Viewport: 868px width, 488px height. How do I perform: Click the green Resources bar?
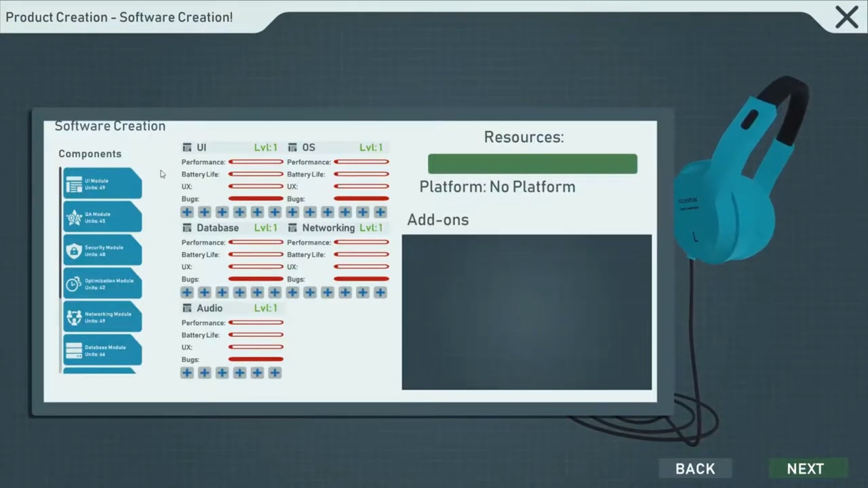[532, 164]
